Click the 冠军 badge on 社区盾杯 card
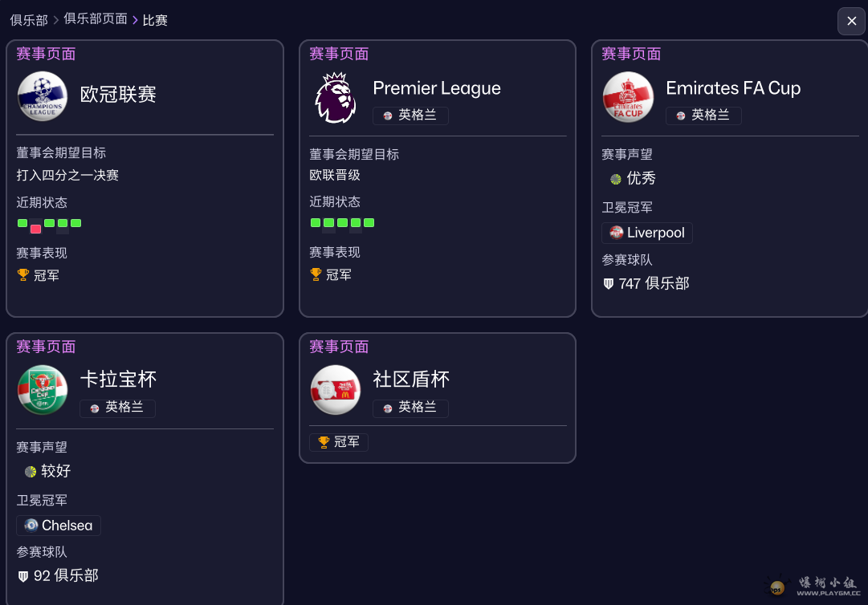The width and height of the screenshot is (868, 605). (339, 442)
